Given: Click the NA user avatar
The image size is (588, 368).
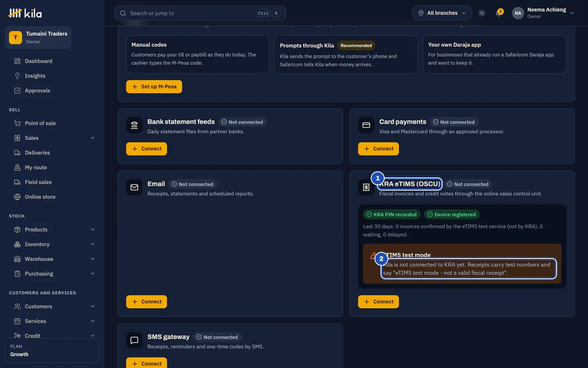Looking at the screenshot, I should [x=518, y=13].
